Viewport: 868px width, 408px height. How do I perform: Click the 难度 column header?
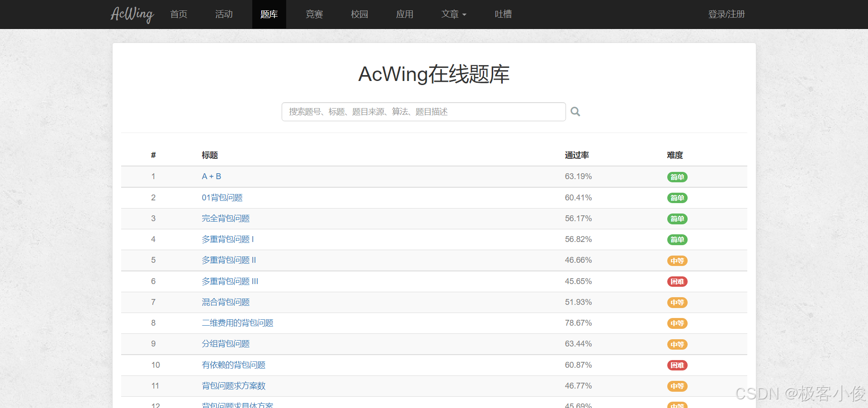(x=675, y=155)
